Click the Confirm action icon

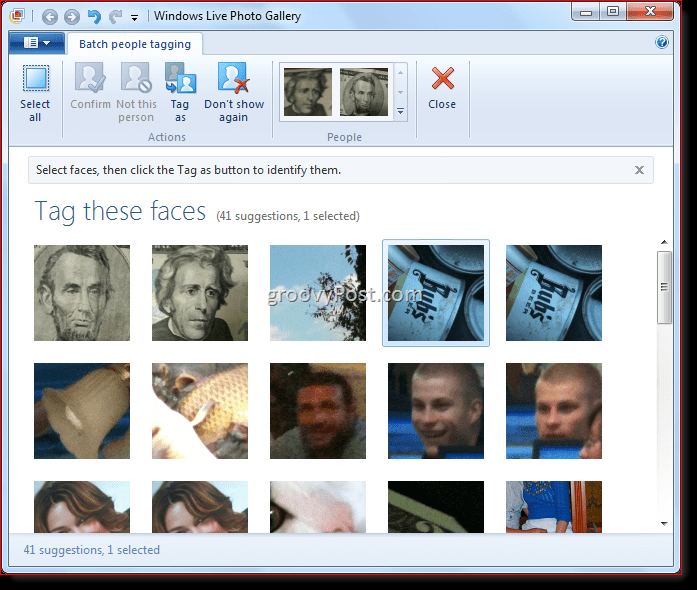[x=90, y=78]
